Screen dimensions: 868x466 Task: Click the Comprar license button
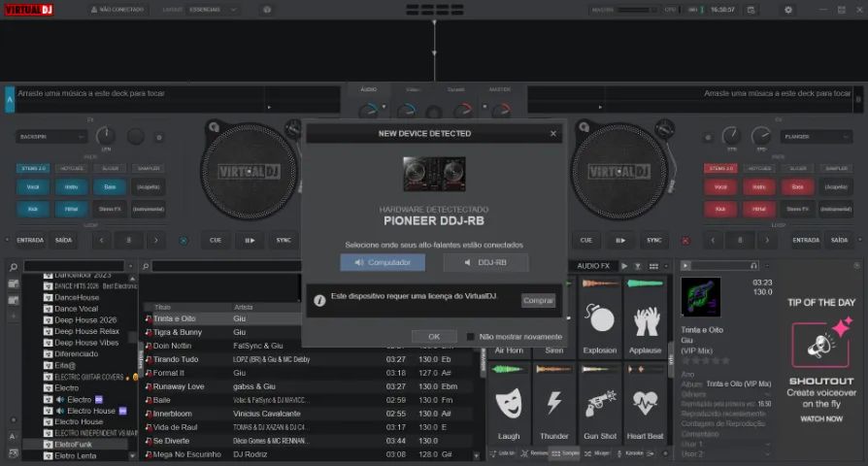[538, 301]
